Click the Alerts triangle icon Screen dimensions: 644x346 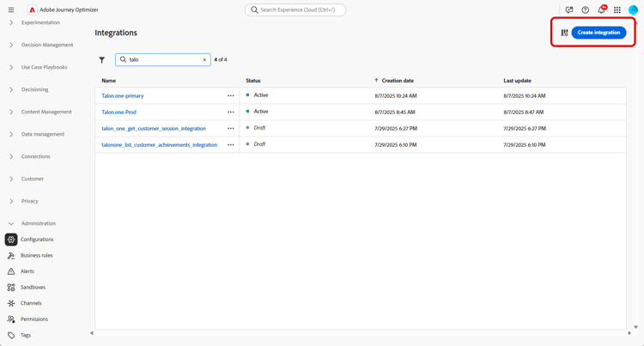(x=11, y=271)
